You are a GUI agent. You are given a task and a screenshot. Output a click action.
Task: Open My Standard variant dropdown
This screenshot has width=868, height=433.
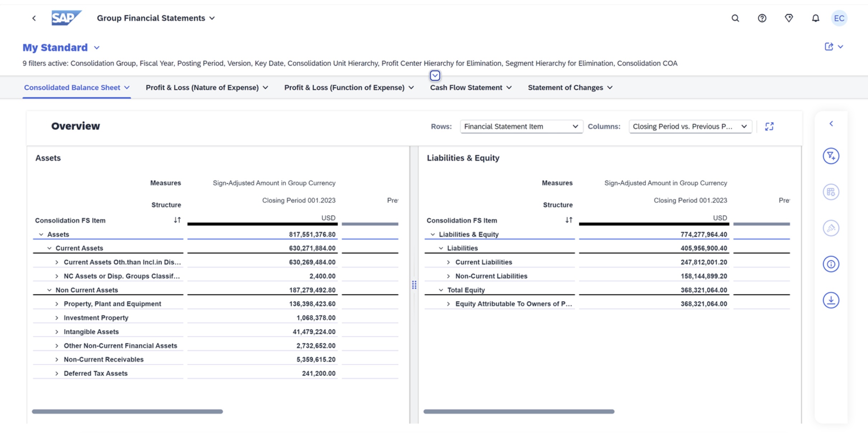point(96,48)
